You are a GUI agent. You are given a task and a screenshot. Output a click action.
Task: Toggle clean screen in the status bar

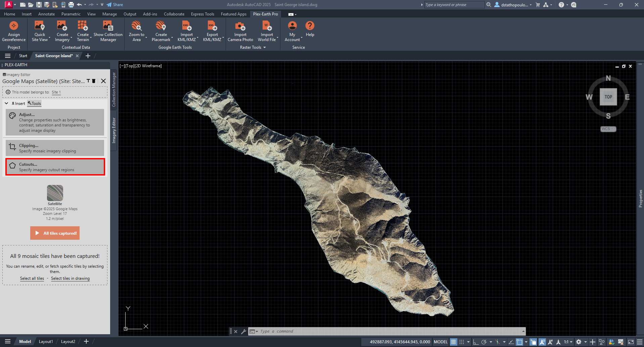[631, 342]
